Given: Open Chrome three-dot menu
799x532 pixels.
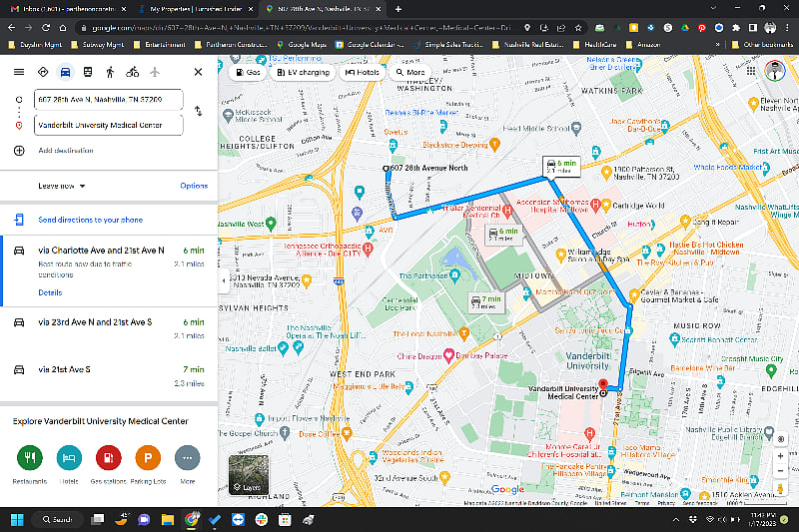Looking at the screenshot, I should point(787,28).
